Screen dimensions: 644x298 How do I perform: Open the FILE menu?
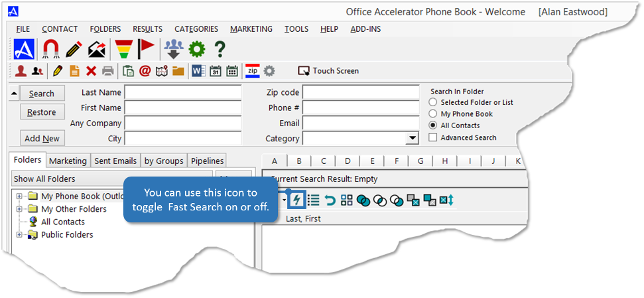[x=23, y=29]
